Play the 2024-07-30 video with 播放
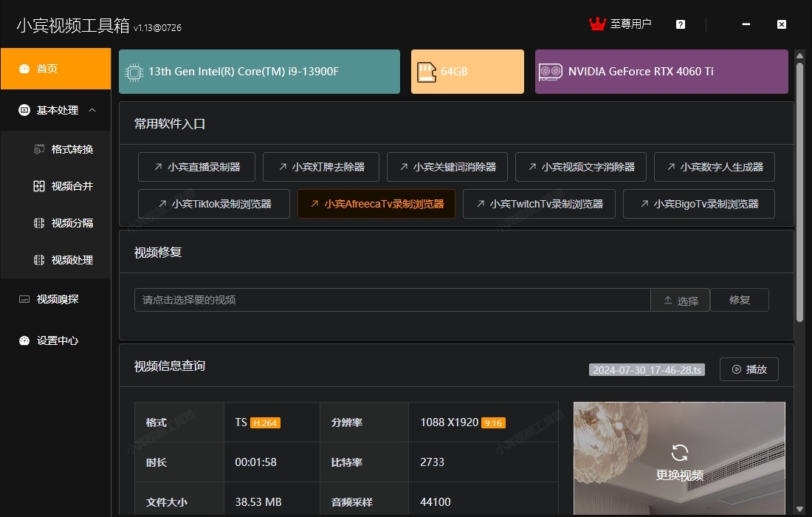 pos(749,369)
